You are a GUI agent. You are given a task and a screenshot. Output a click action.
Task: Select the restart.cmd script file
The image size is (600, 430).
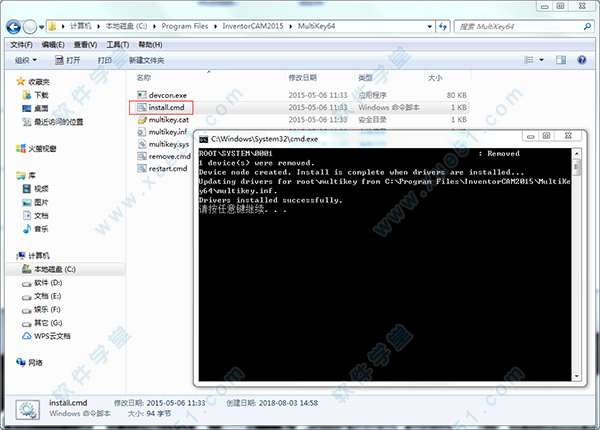click(x=166, y=169)
